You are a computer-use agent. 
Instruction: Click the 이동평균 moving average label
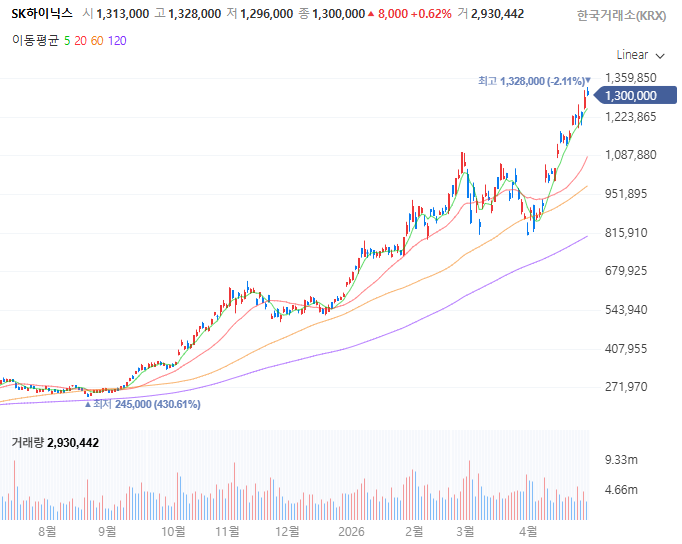[x=35, y=41]
